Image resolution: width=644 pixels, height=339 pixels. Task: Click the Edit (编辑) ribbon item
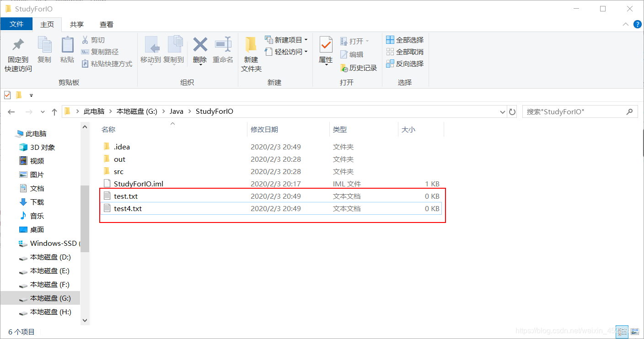point(352,54)
